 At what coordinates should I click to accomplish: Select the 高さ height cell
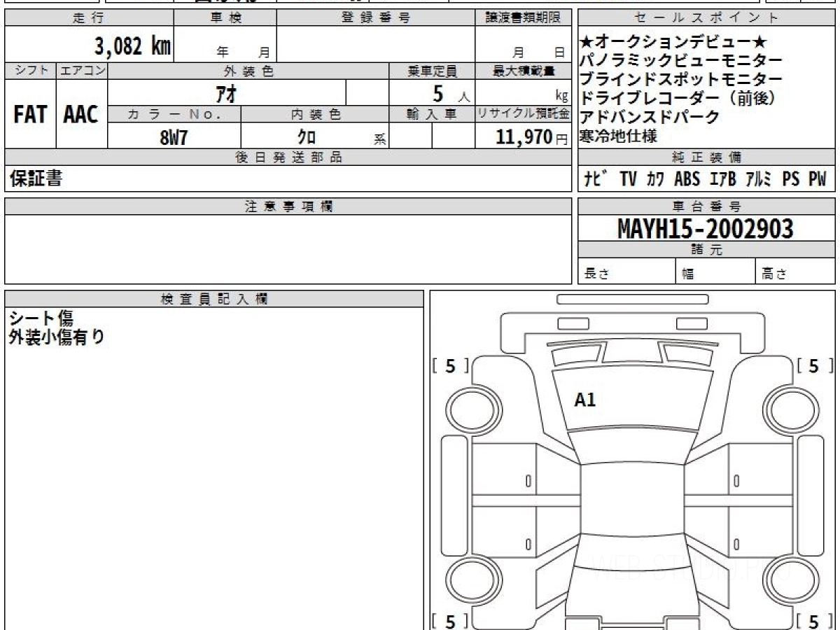click(796, 272)
